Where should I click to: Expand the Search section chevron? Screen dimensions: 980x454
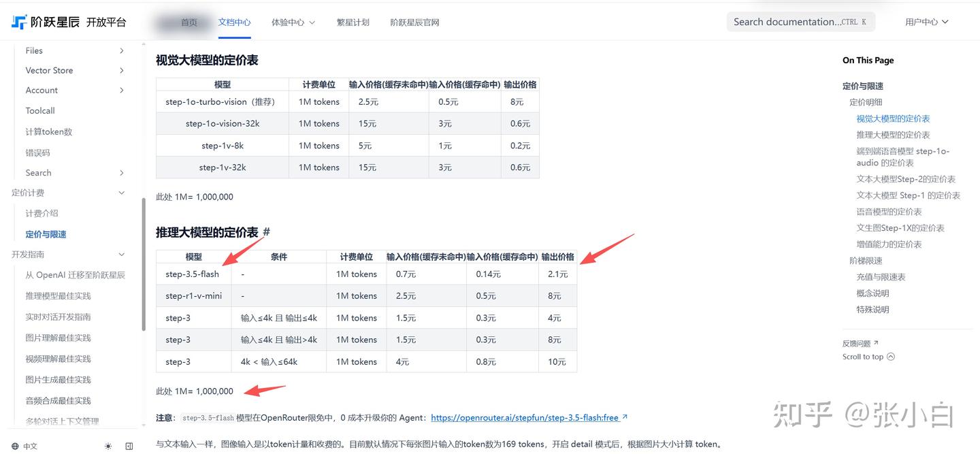tap(122, 173)
